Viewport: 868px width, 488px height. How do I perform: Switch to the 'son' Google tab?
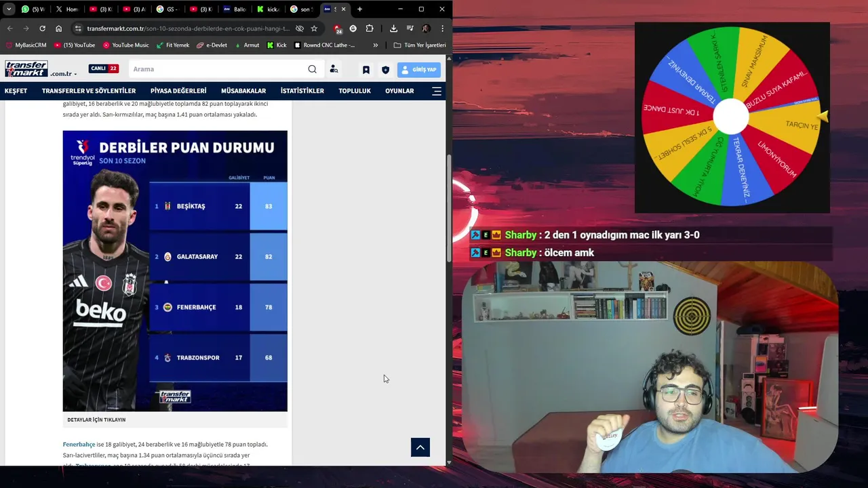tap(301, 9)
